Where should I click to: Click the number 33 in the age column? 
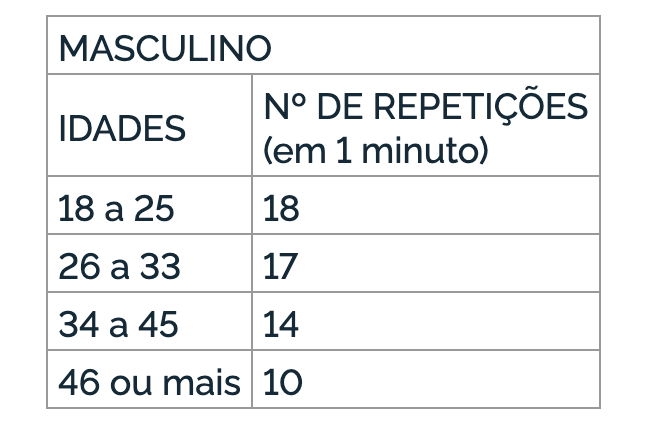[x=159, y=267]
